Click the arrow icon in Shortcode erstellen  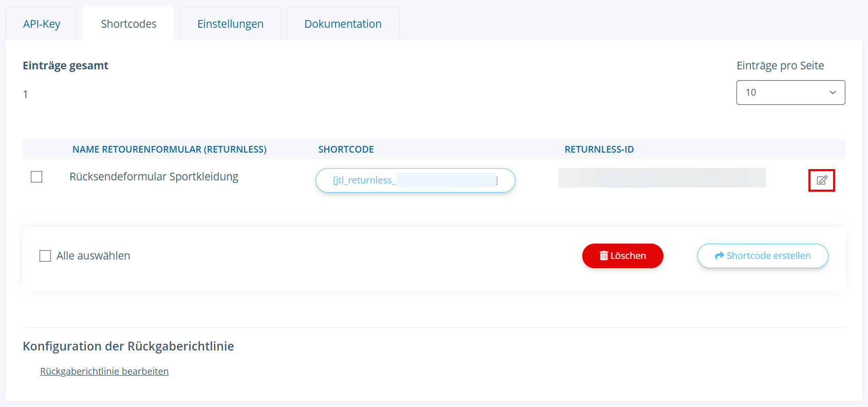719,256
